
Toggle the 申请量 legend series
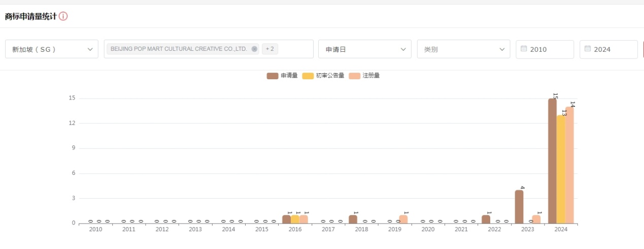click(x=282, y=76)
